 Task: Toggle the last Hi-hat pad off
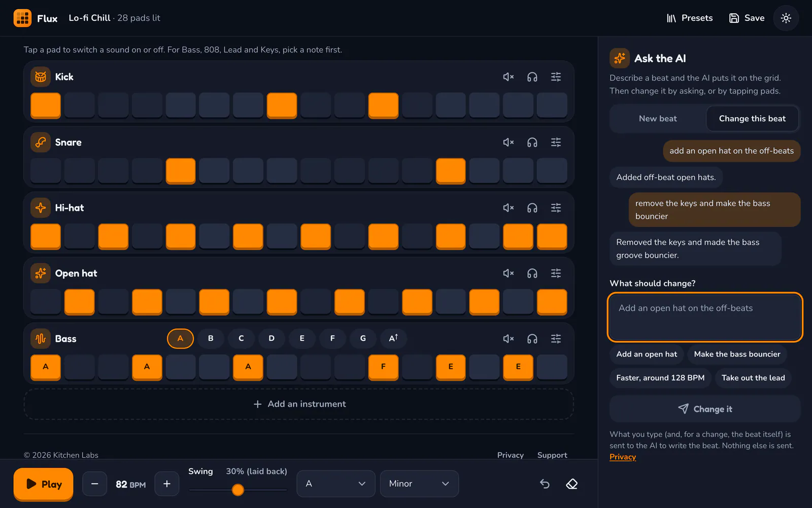[x=552, y=236]
